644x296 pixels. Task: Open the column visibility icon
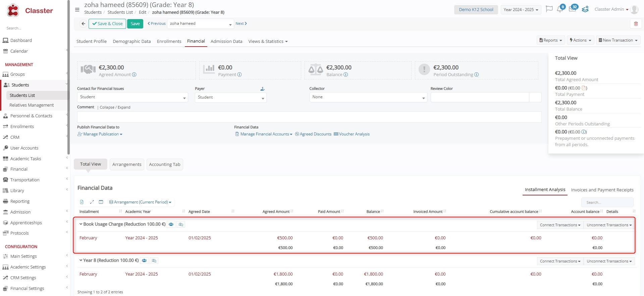click(101, 202)
